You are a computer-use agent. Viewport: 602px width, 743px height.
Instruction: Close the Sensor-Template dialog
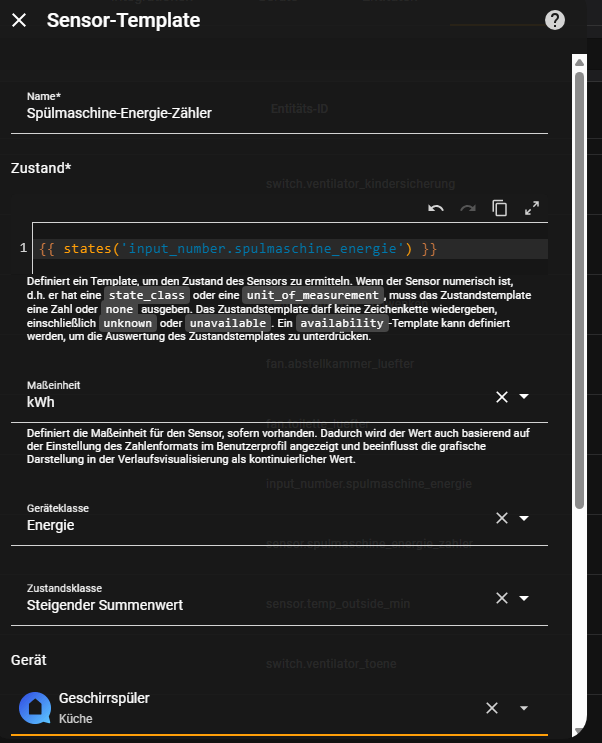[19, 20]
